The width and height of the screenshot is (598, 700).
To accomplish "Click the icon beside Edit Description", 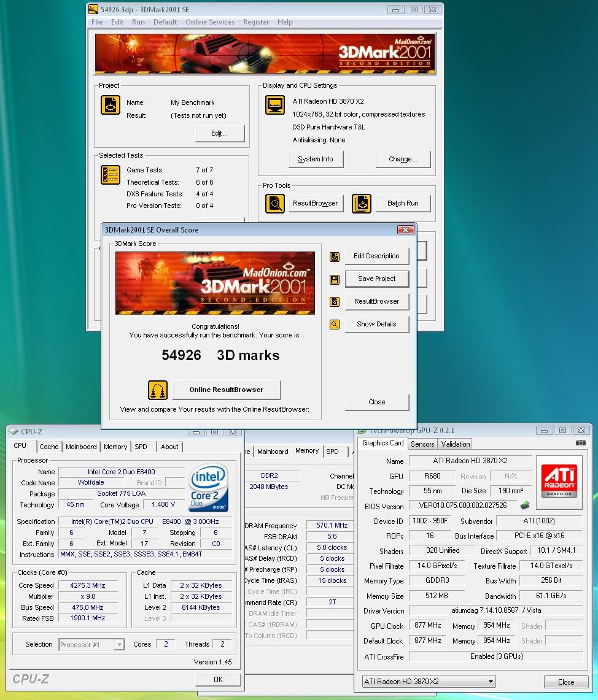I will coord(335,256).
